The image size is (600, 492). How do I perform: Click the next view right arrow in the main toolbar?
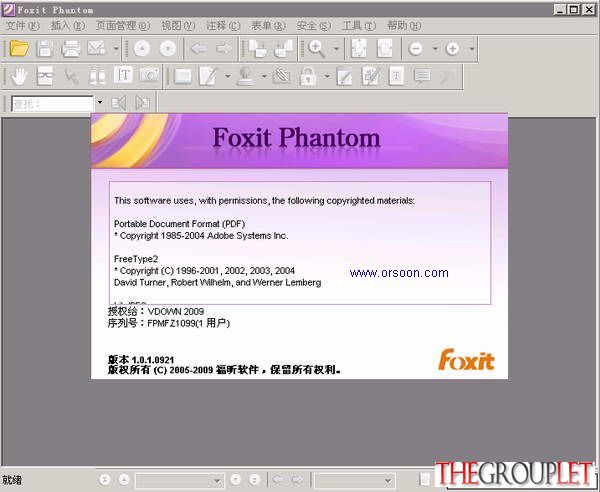click(x=223, y=49)
